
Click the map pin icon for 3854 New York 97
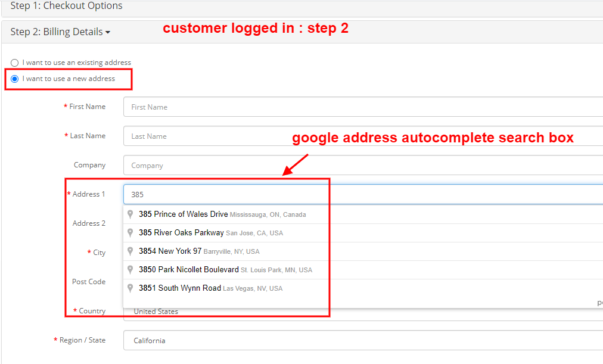[x=130, y=251]
